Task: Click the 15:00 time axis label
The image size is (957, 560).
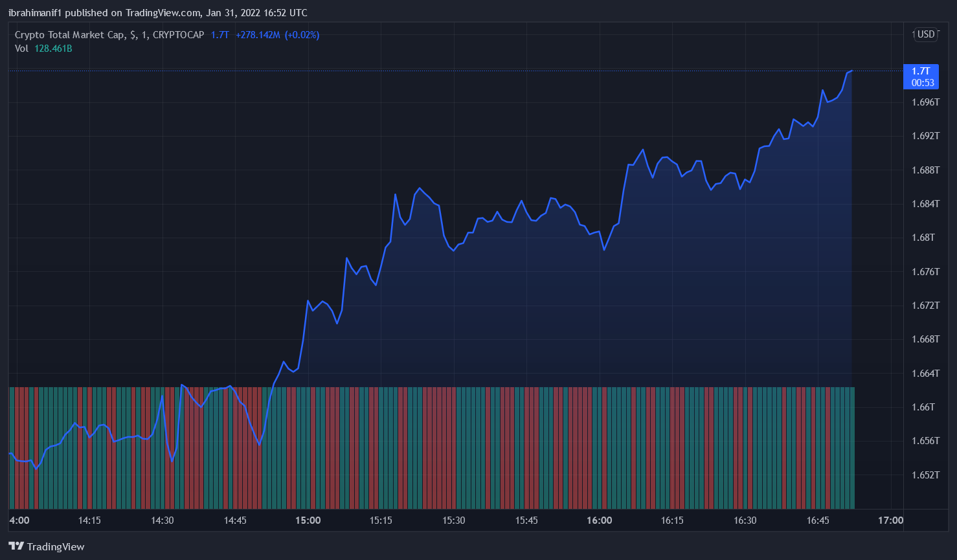Action: tap(308, 521)
